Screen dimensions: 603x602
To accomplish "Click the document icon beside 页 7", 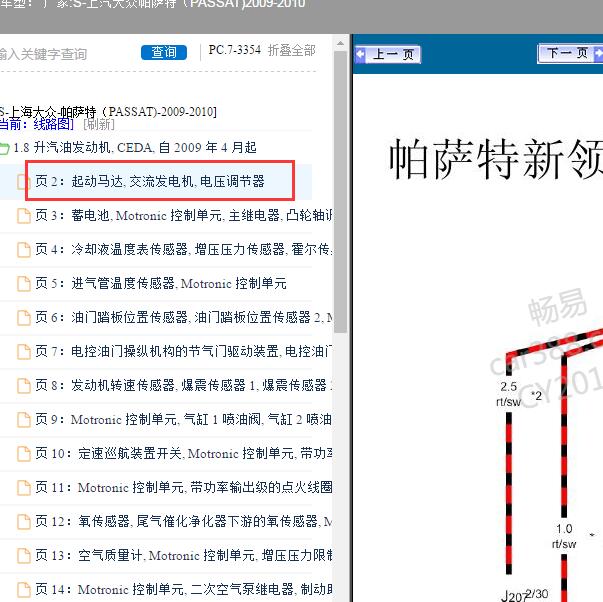I will point(23,352).
